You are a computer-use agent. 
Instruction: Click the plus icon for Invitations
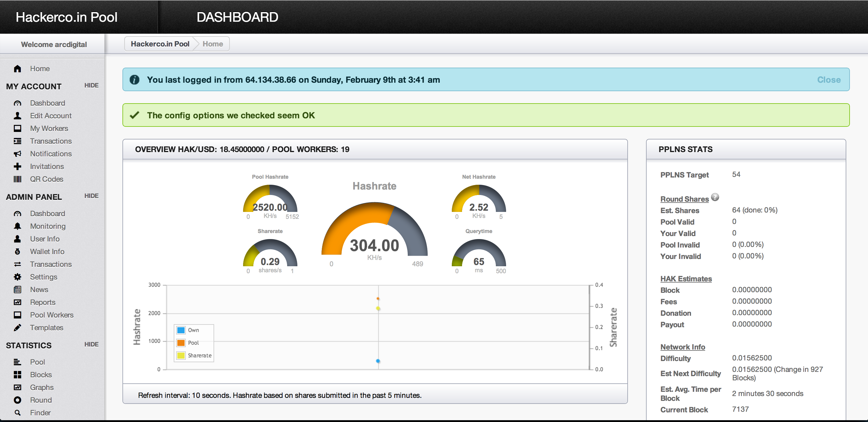coord(17,166)
